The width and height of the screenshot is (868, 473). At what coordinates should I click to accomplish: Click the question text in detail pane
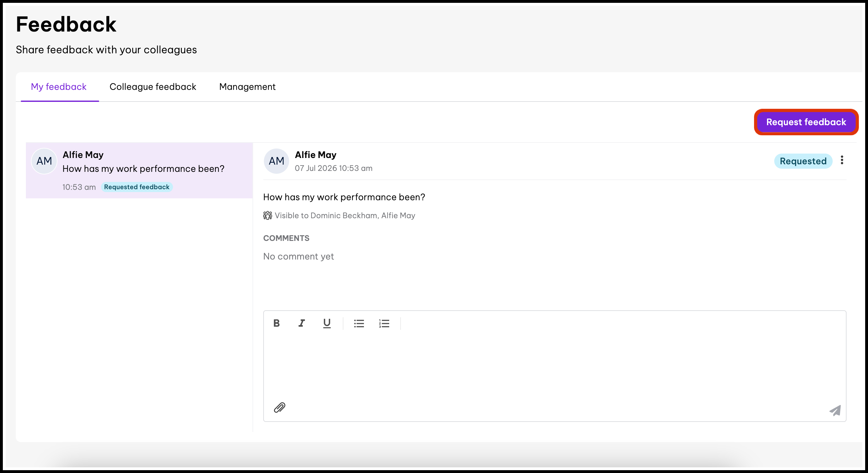pyautogui.click(x=344, y=197)
